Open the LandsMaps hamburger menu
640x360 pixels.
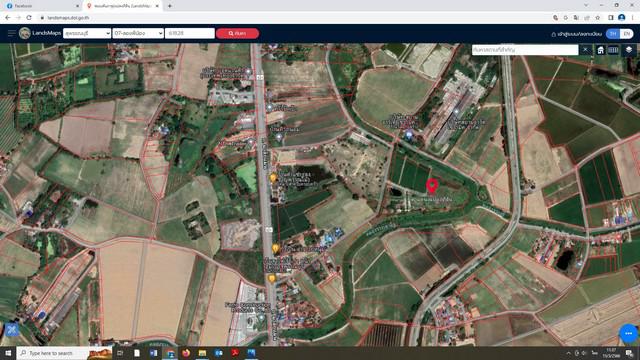[11, 33]
